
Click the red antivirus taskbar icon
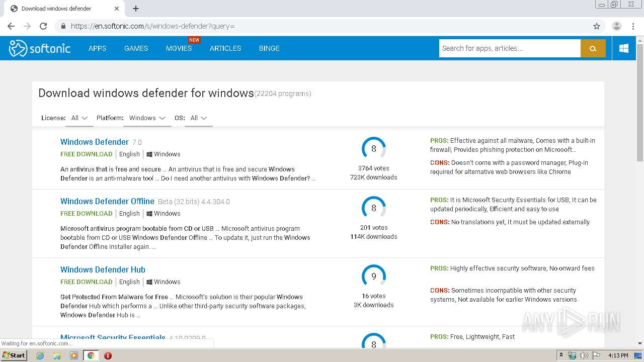[x=108, y=355]
